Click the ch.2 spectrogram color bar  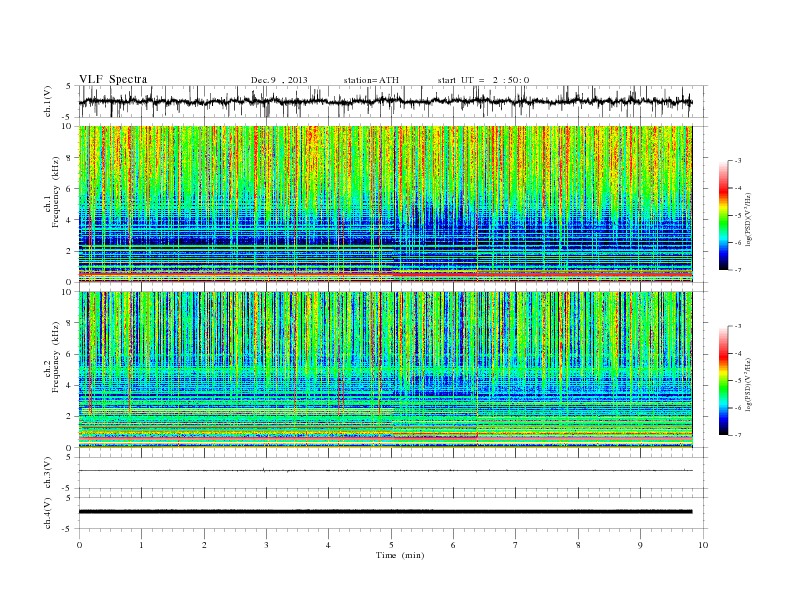tap(723, 381)
